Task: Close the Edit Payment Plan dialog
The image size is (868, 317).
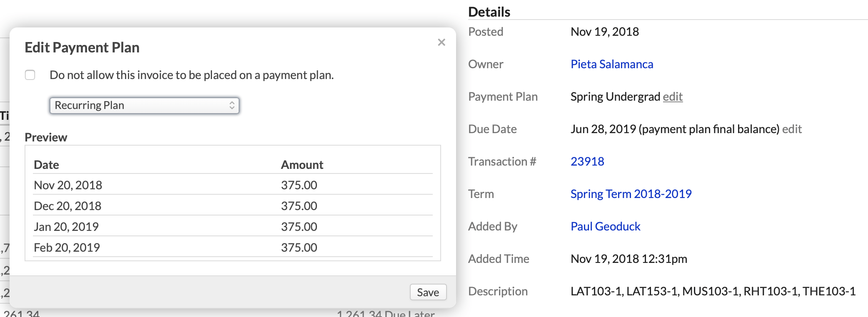Action: pyautogui.click(x=441, y=42)
